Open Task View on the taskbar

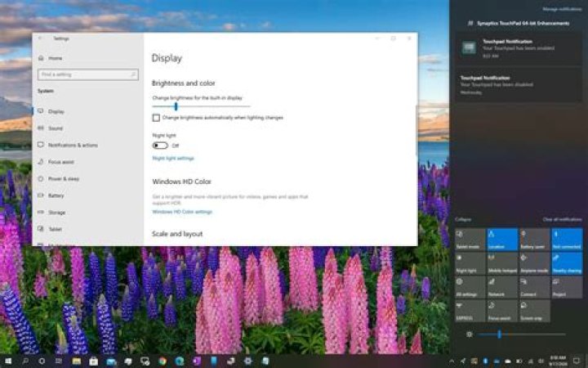pos(59,361)
